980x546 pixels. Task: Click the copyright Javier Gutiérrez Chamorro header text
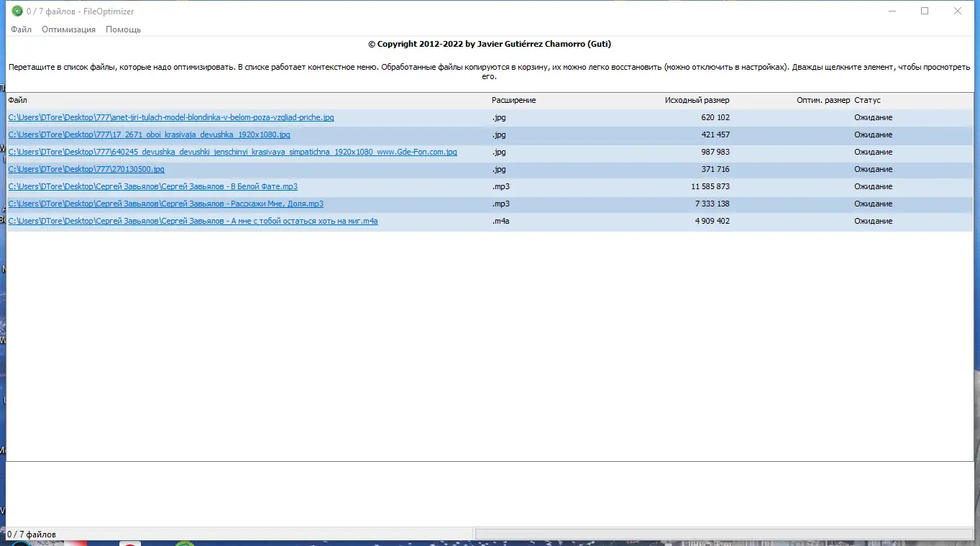click(490, 44)
